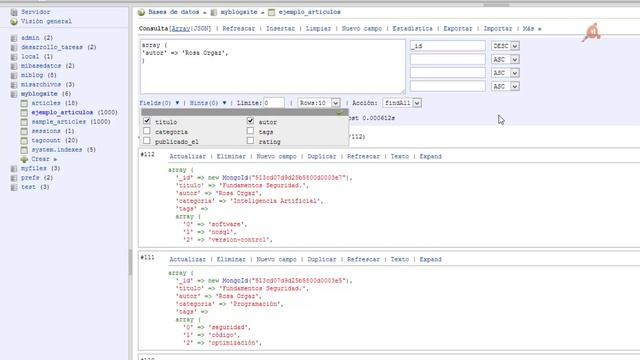Open the Importar tab
Viewport: 640px width, 360px height.
click(x=498, y=29)
